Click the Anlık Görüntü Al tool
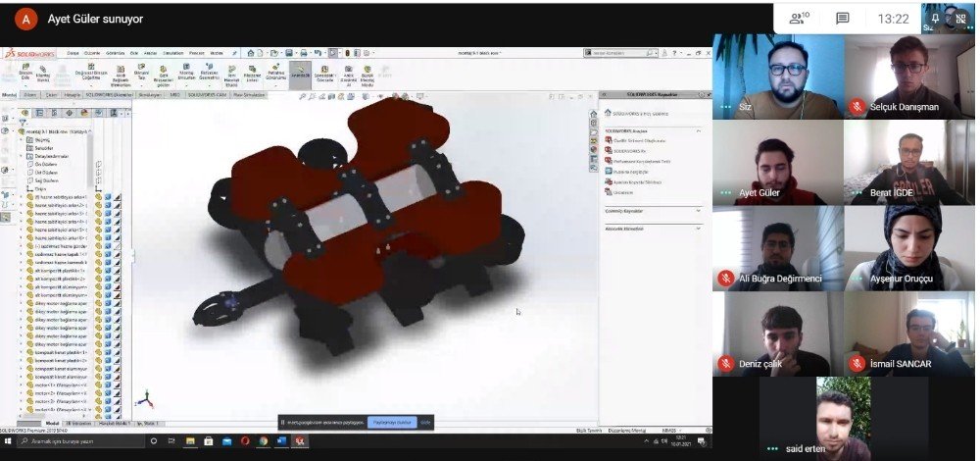 pyautogui.click(x=348, y=76)
